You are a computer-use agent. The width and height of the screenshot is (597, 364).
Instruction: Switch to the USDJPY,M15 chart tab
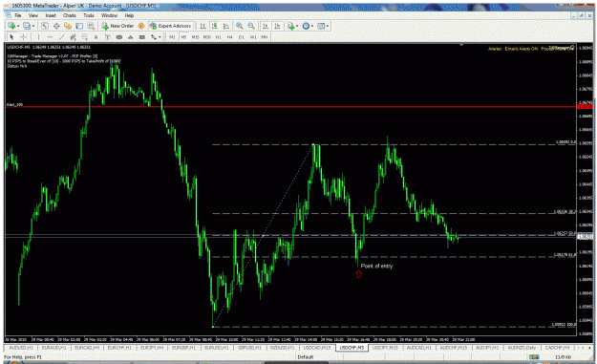[385, 348]
